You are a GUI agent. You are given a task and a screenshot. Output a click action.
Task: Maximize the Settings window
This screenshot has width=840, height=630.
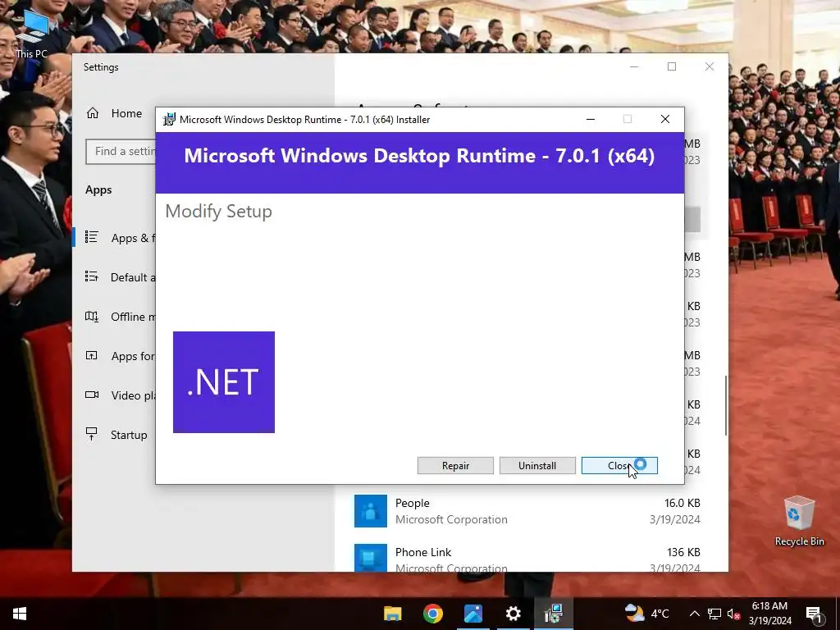[x=672, y=67]
